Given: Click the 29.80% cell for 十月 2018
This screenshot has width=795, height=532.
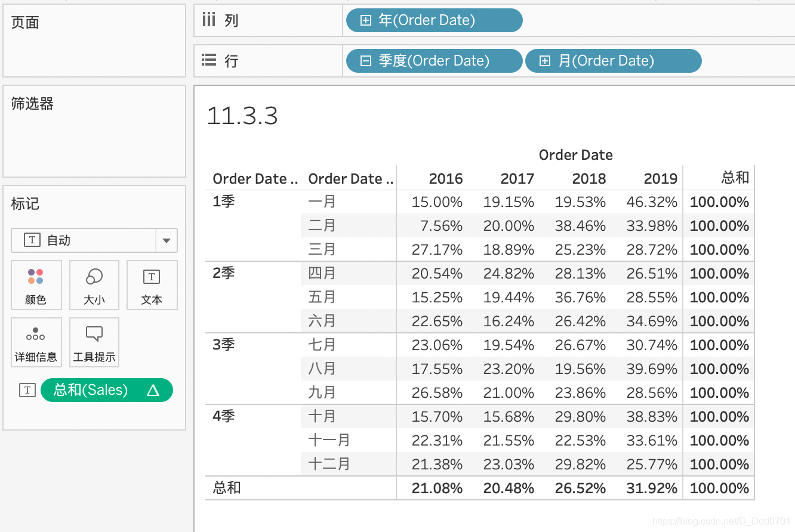Looking at the screenshot, I should 580,417.
